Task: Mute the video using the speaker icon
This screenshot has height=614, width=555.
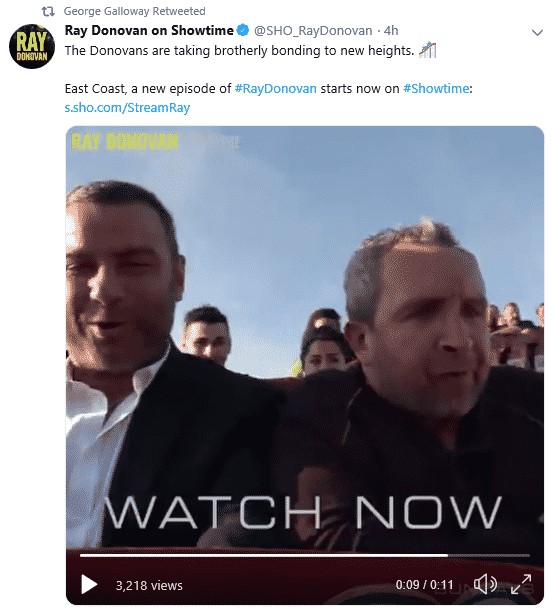Action: tap(486, 584)
